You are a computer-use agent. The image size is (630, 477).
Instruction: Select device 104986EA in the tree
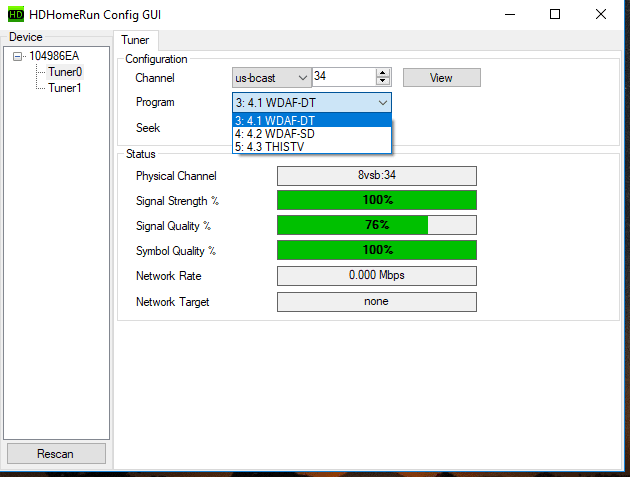coord(54,56)
